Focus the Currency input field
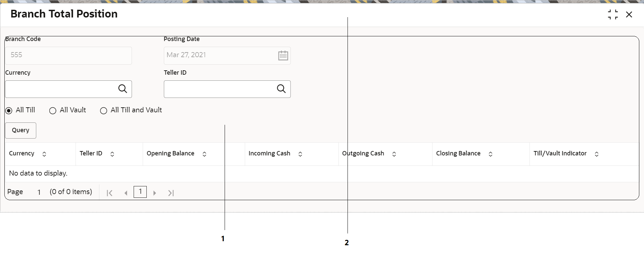 [61, 89]
